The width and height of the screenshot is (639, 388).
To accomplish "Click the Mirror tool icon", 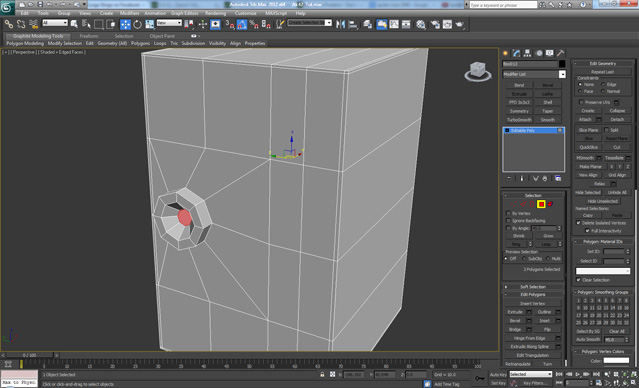I will coord(341,24).
